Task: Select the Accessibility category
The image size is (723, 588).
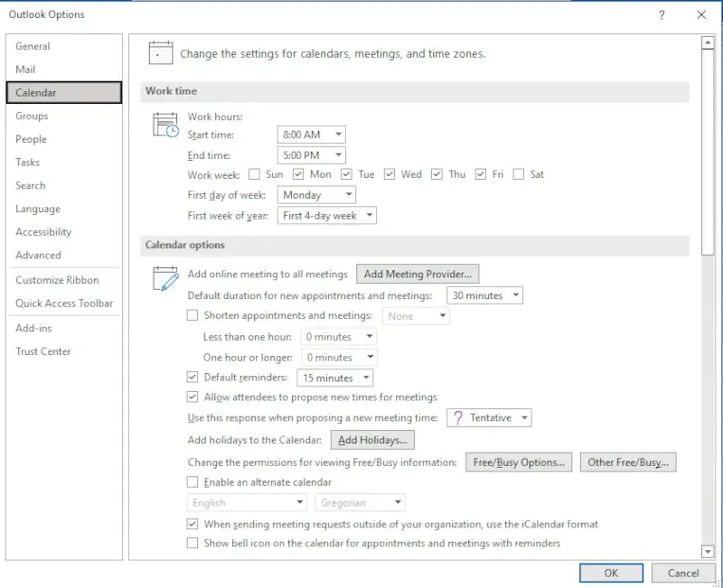Action: [x=64, y=232]
